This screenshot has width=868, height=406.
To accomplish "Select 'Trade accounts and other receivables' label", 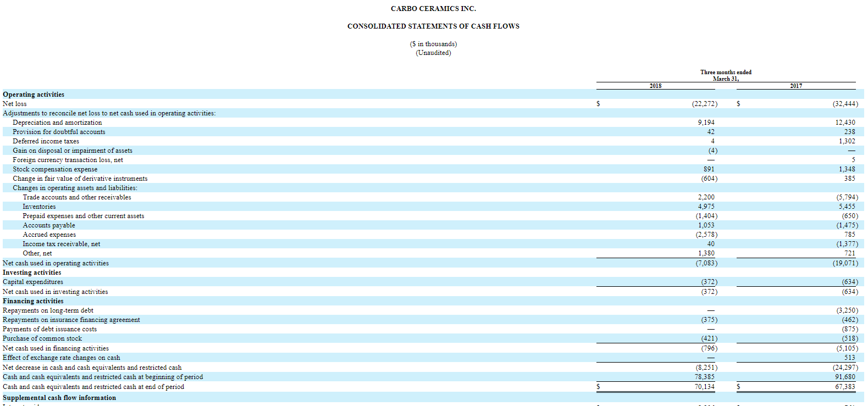I will [77, 197].
